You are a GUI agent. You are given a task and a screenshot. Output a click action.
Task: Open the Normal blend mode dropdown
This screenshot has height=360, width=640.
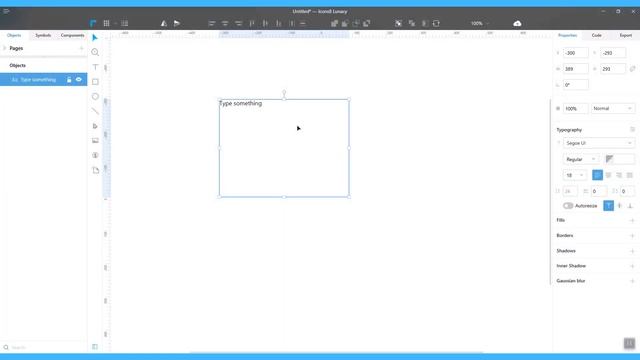(x=613, y=109)
